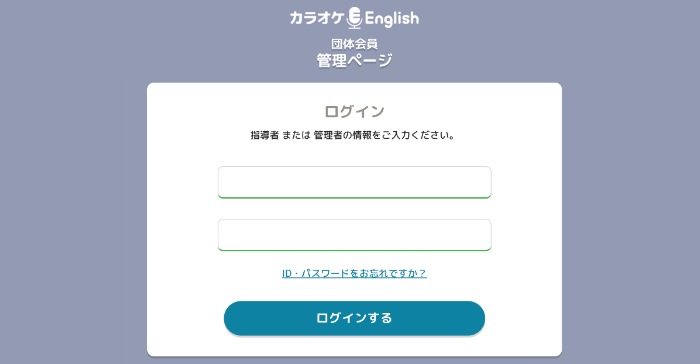Viewport: 700px width, 364px height.
Task: Click the 管理ページ heading
Action: pos(354,60)
